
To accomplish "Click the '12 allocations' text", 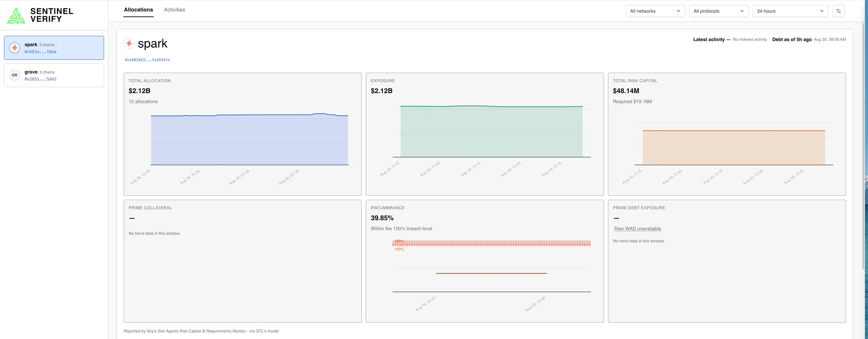I will 143,102.
